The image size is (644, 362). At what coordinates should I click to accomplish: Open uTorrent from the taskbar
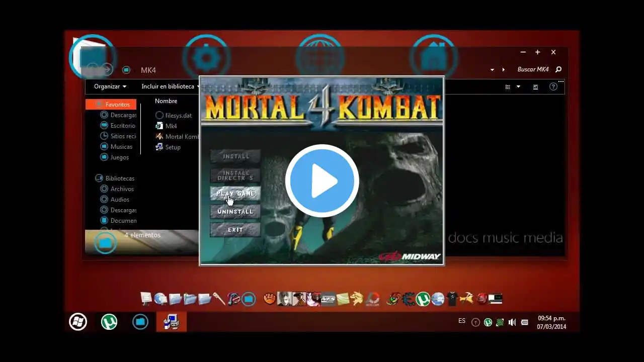[109, 322]
